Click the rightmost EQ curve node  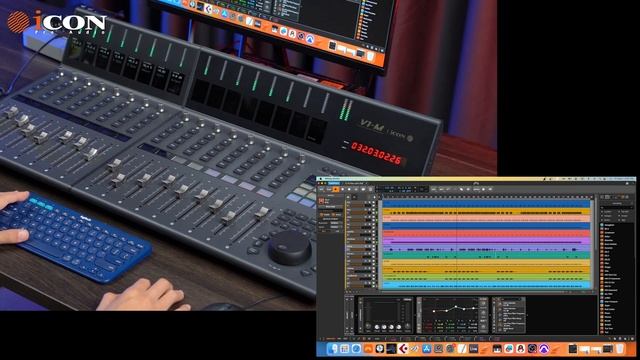(473, 308)
